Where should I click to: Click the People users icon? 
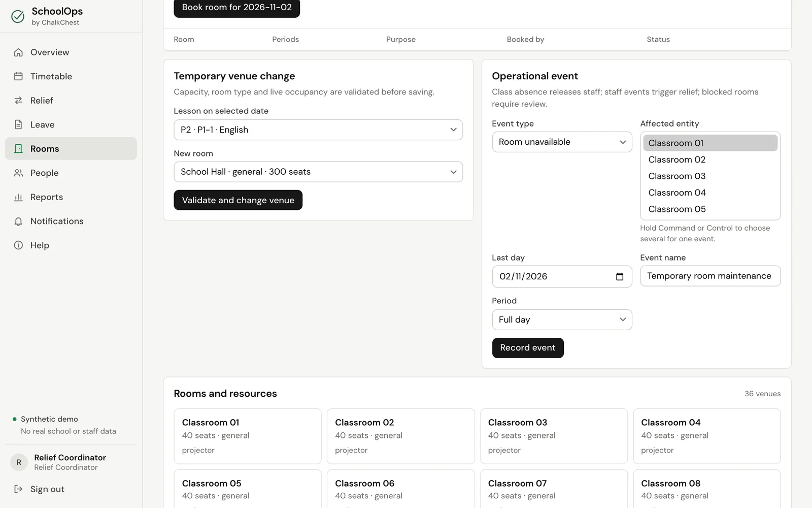tap(18, 173)
